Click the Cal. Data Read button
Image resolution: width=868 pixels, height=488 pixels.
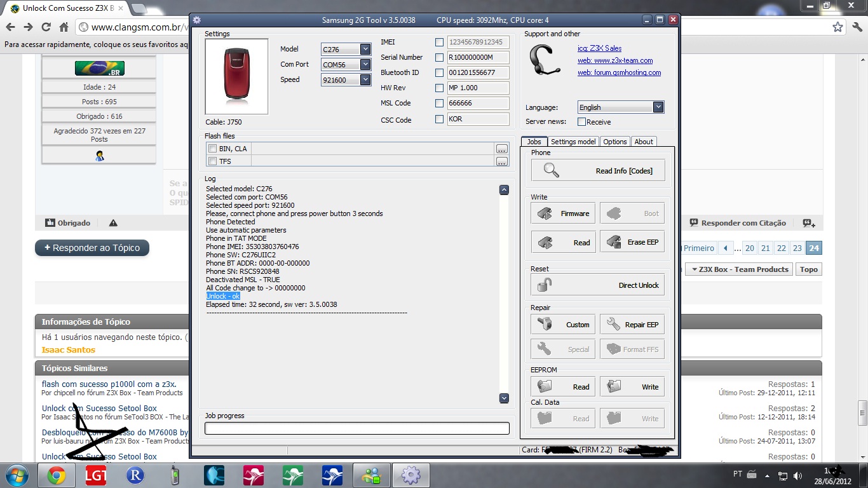tap(563, 419)
